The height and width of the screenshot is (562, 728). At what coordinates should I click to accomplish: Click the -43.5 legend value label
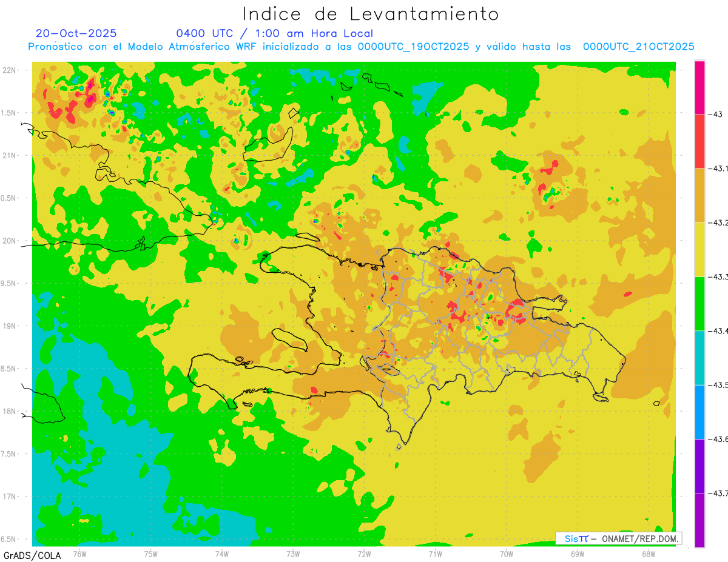click(717, 385)
